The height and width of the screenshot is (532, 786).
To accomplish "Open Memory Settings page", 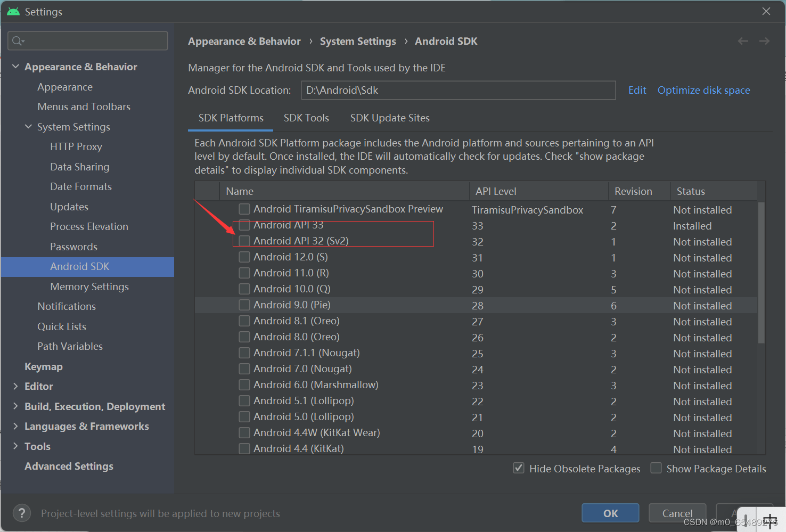I will 89,287.
